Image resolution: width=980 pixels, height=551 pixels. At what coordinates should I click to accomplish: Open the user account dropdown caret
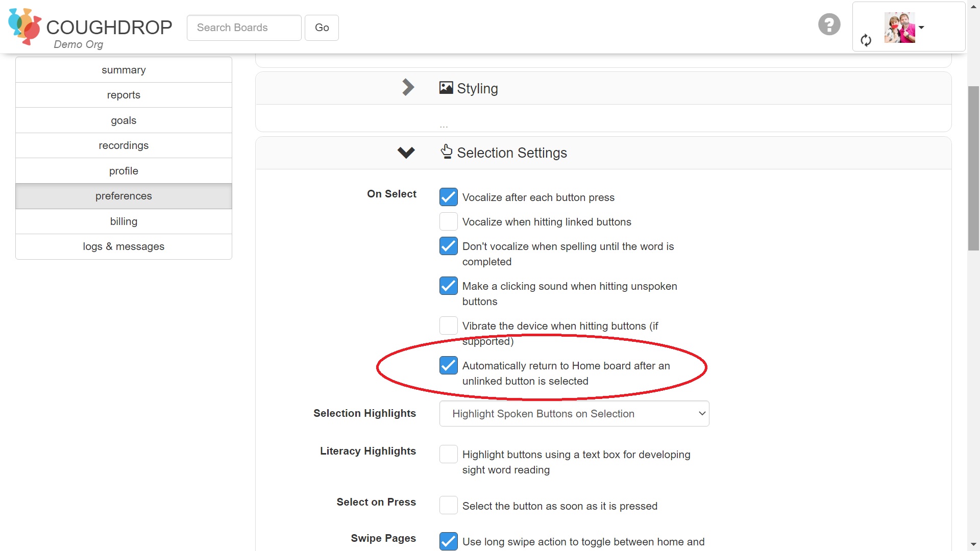(921, 28)
